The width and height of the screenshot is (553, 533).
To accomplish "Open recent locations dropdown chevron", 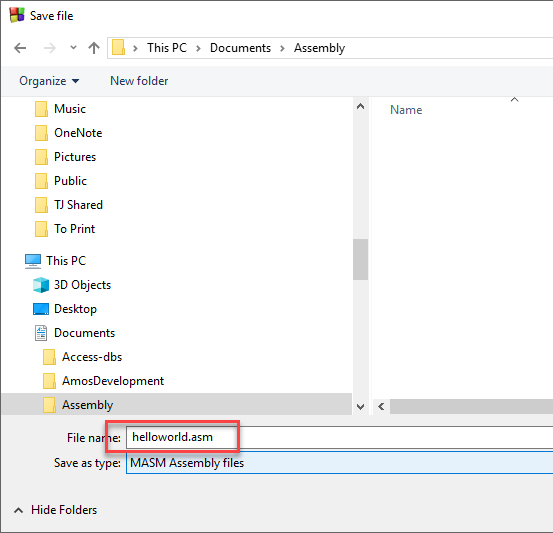I will [73, 47].
